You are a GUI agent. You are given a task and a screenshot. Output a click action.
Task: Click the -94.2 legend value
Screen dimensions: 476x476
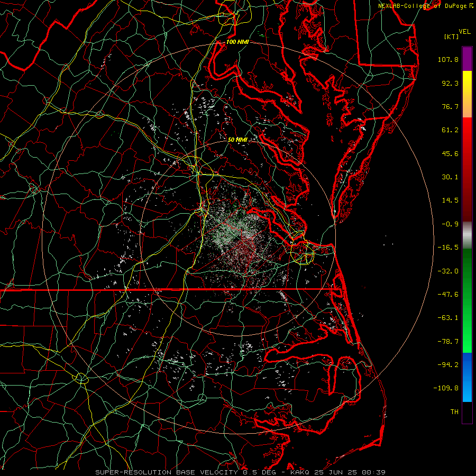point(448,365)
